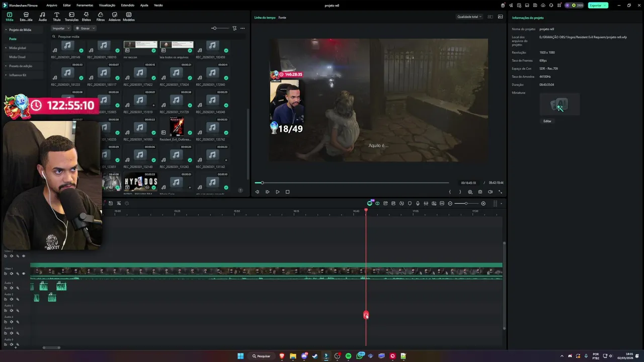Open Spotify from the taskbar
Screen dimensions: 644x362
pos(348,356)
